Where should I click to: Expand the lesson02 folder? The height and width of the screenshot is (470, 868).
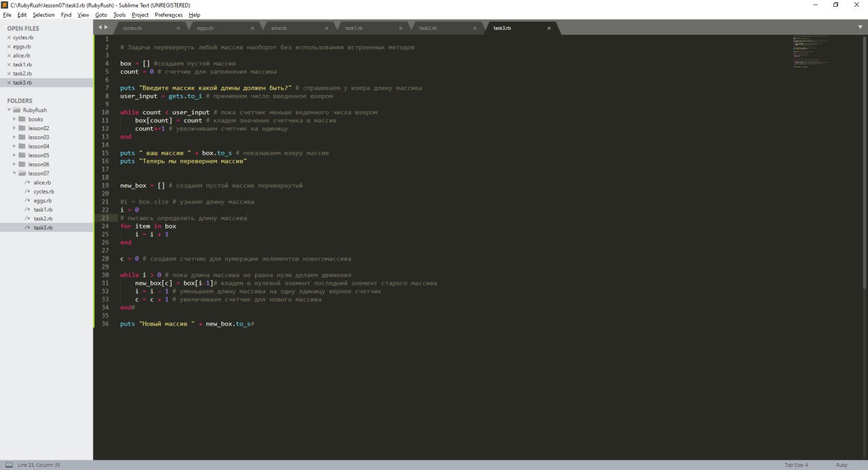coord(14,128)
